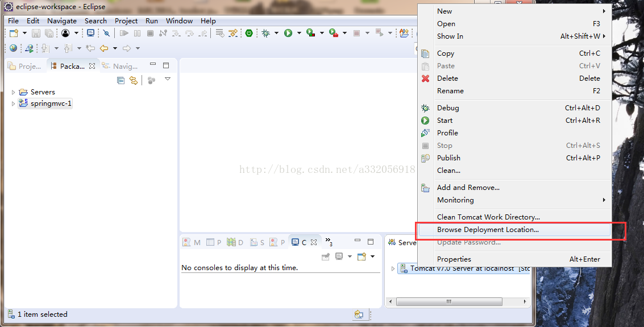Minimize the Package Explorer panel
Screen dimensions: 644x327
[153, 64]
